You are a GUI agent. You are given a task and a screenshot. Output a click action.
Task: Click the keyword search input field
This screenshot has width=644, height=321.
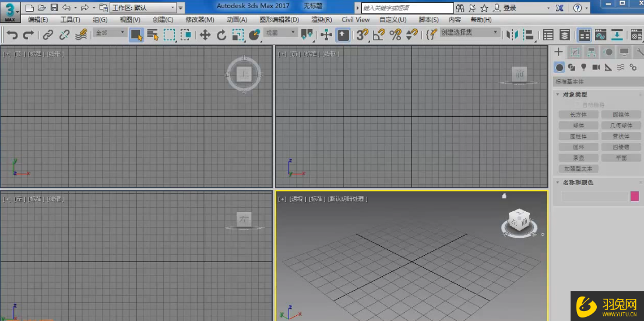pos(407,8)
